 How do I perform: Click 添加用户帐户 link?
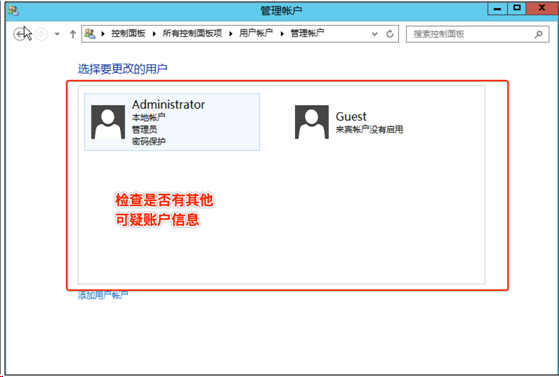click(x=103, y=295)
